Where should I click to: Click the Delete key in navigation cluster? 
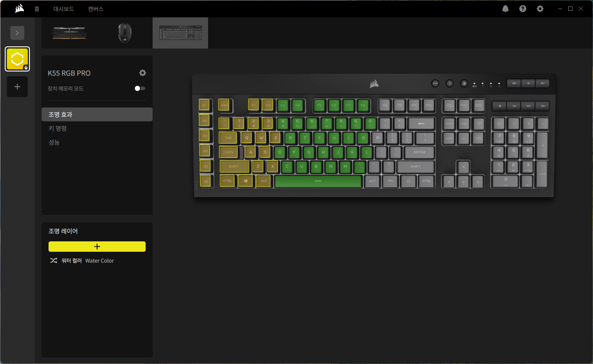point(449,138)
